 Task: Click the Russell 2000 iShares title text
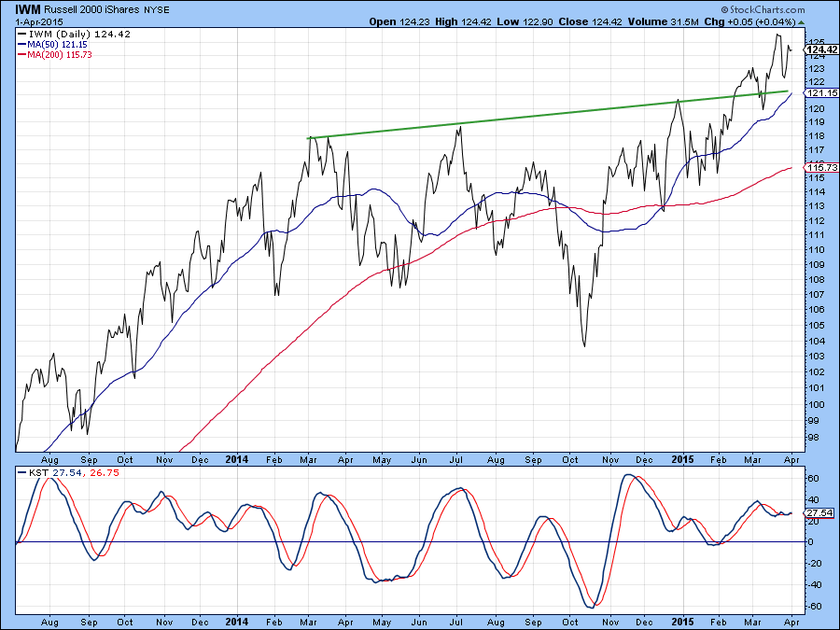coord(91,9)
